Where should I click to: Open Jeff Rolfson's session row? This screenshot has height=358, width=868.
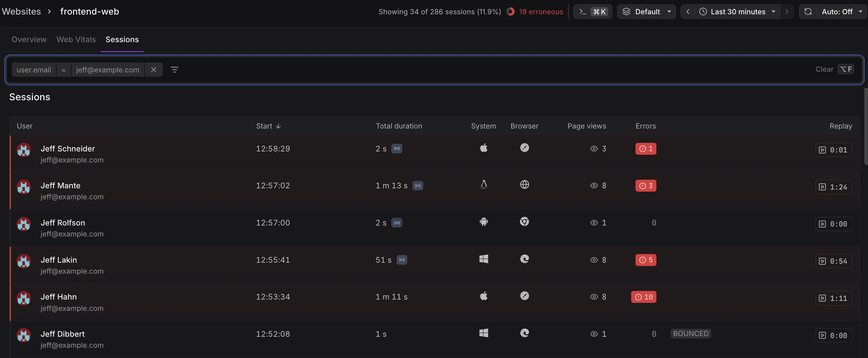[435, 228]
